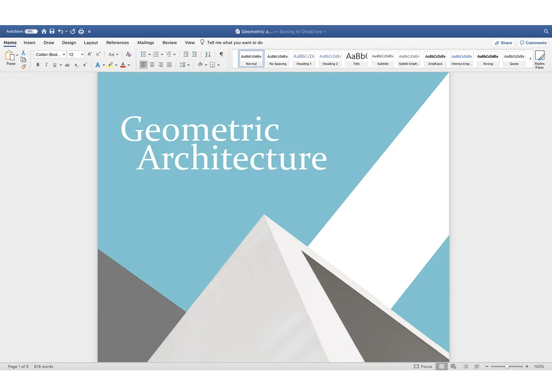Viewport: 552px width, 392px height.
Task: Switch to the Mailings tab
Action: pos(146,42)
